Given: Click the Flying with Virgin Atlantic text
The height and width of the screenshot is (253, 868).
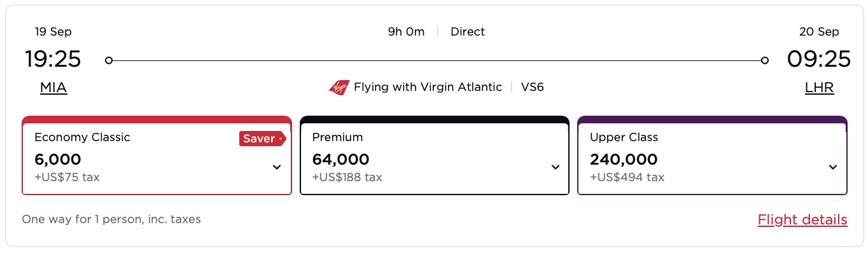Looking at the screenshot, I should point(428,87).
